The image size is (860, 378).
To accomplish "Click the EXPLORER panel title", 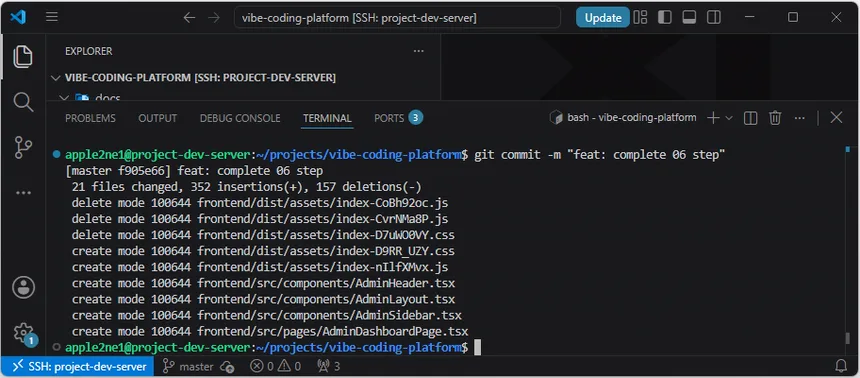I will [x=88, y=51].
